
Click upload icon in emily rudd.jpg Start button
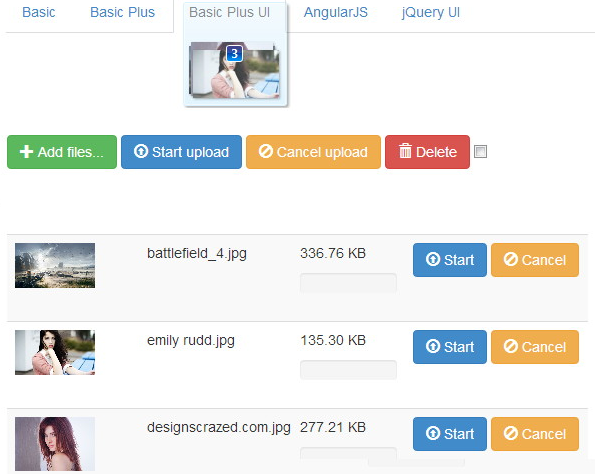pos(433,346)
